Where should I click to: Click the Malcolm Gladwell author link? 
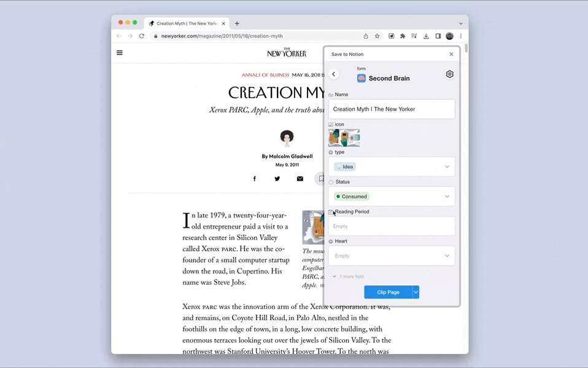[x=291, y=156]
